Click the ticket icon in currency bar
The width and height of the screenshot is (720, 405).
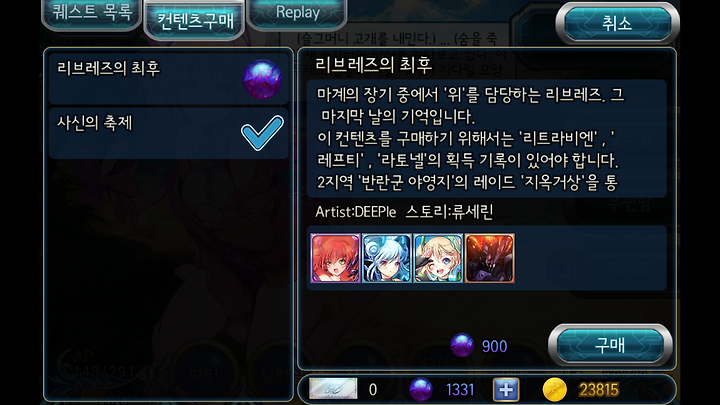(333, 389)
